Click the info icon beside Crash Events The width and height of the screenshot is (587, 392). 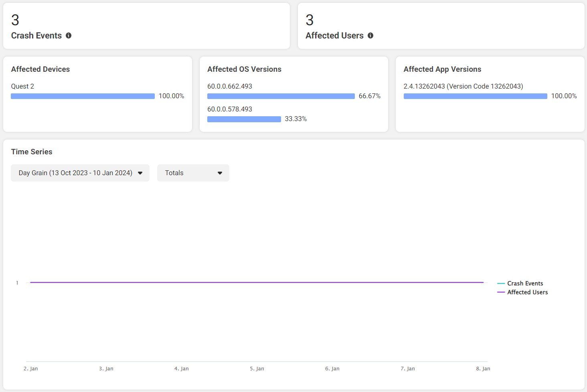(69, 36)
